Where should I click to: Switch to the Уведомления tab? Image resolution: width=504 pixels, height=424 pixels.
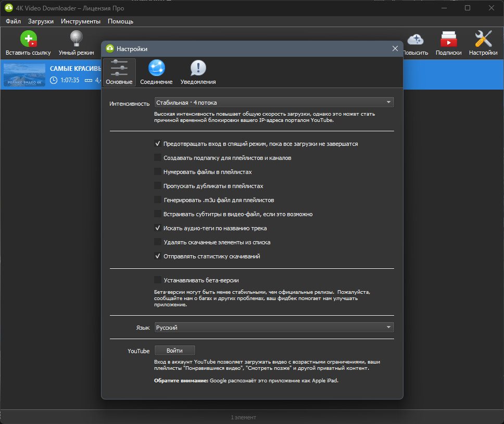point(198,72)
